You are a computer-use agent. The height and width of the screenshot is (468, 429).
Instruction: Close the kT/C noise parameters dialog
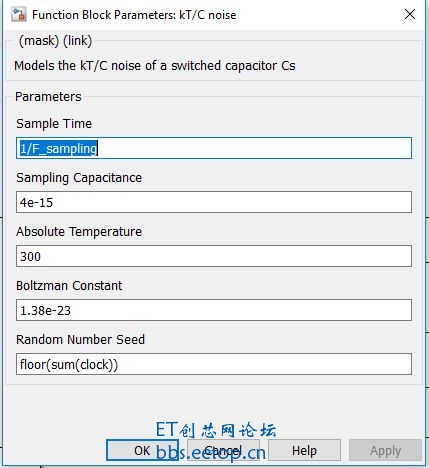coord(410,14)
